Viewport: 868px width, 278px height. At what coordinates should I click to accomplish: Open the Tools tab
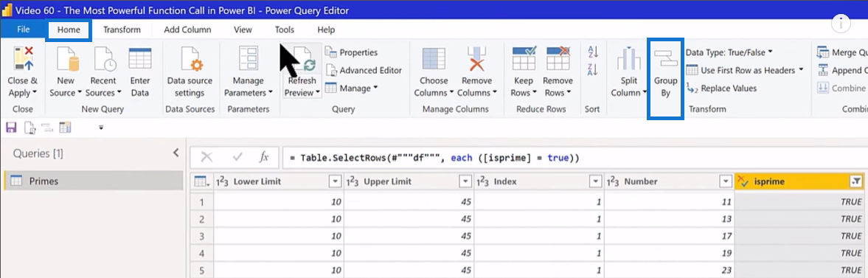(x=285, y=30)
